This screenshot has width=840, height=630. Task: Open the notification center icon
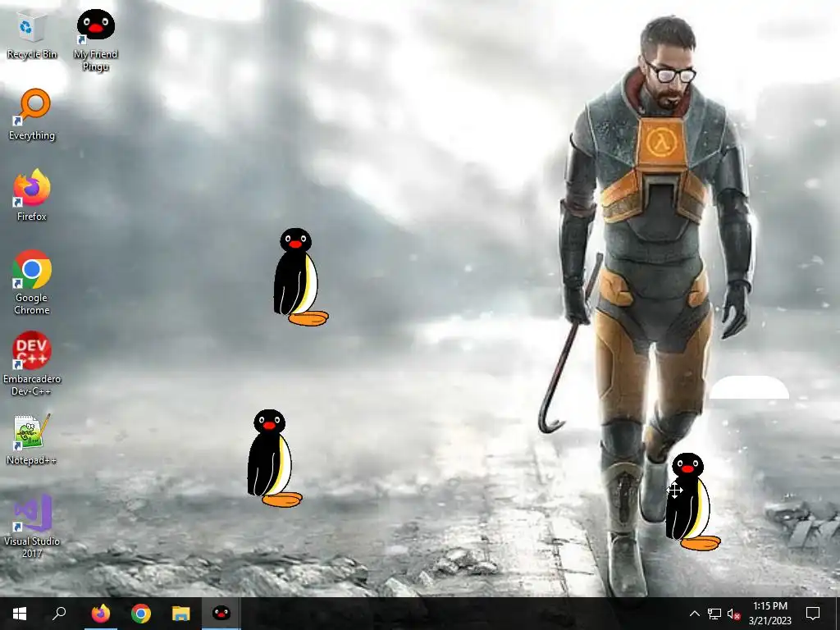pos(813,614)
